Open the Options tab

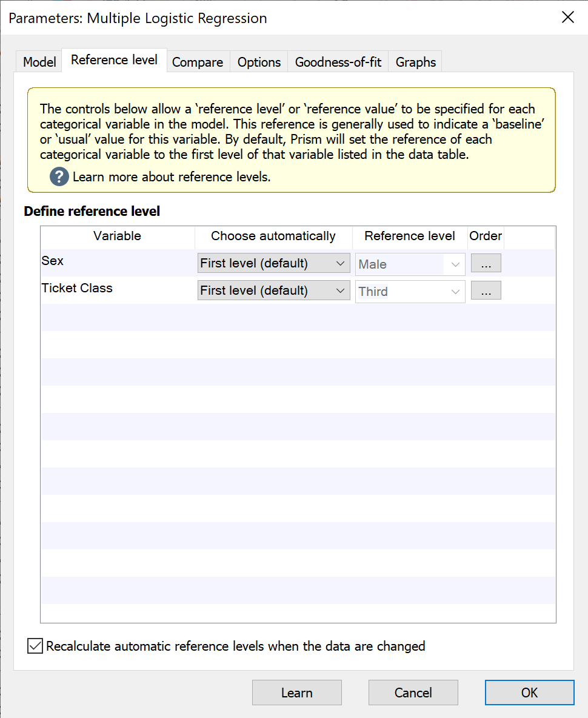click(259, 62)
